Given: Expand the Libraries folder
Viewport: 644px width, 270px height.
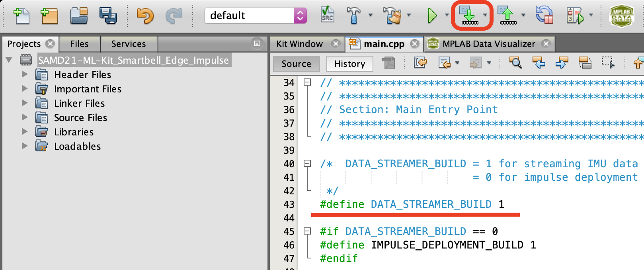Looking at the screenshot, I should [x=25, y=132].
